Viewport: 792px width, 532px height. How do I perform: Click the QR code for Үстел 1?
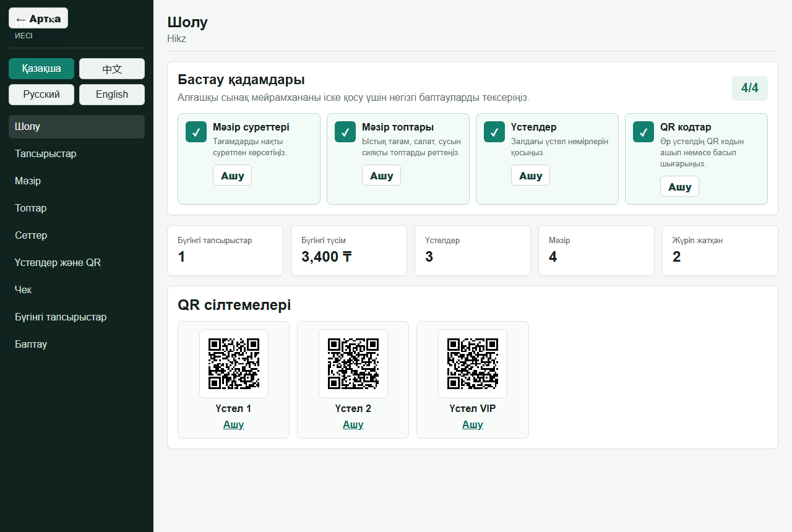234,364
